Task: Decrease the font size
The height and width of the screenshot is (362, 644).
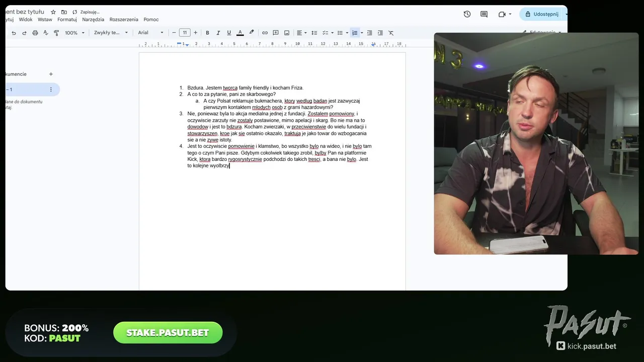Action: pyautogui.click(x=174, y=33)
